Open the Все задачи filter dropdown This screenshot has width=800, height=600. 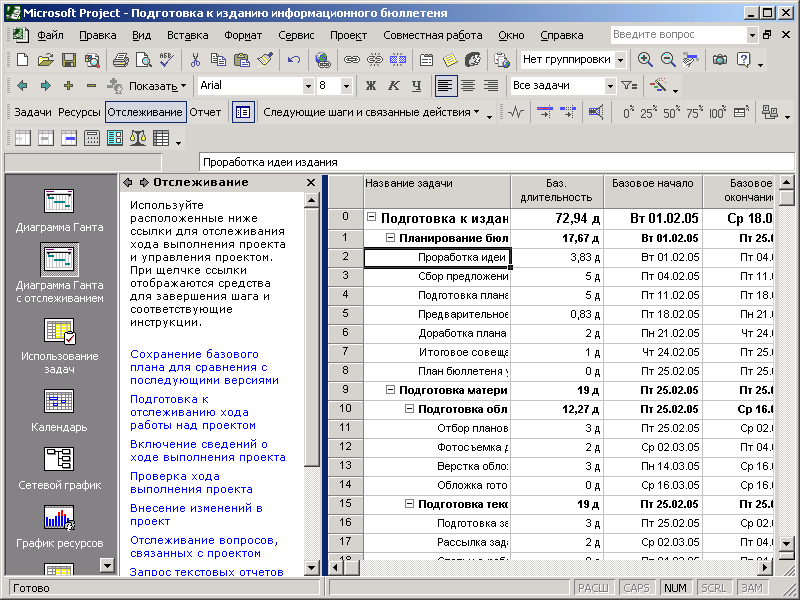click(610, 86)
